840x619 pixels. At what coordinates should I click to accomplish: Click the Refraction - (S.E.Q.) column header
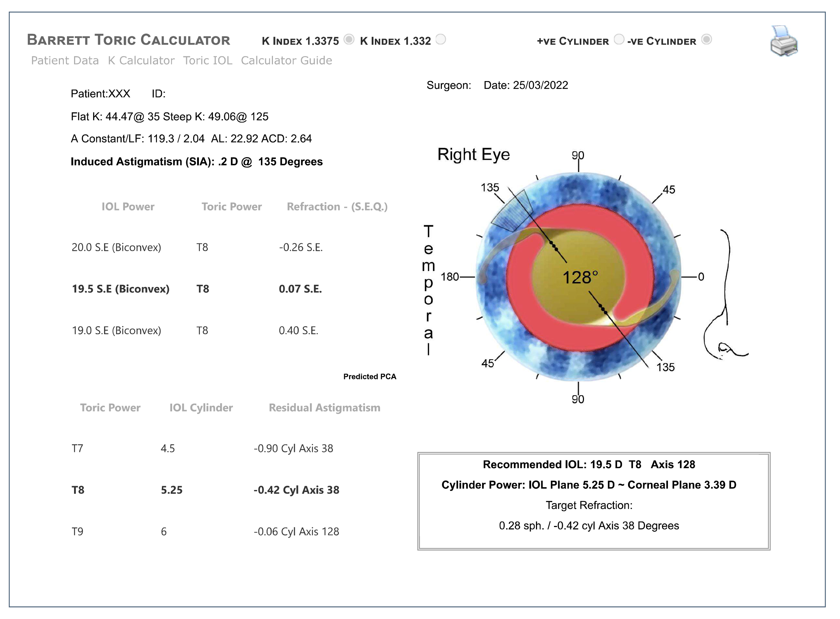[337, 207]
